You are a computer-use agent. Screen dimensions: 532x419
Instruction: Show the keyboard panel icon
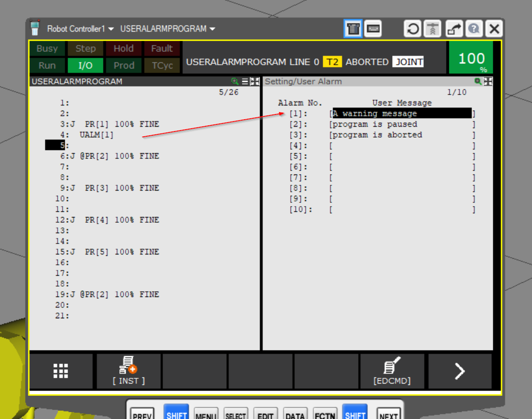[373, 29]
